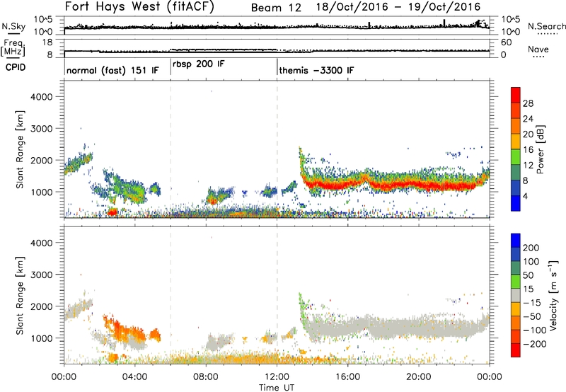Viewport: 566px width, 392px height.
Task: Click the '16' tick on the power colorbar
Action: click(x=528, y=150)
